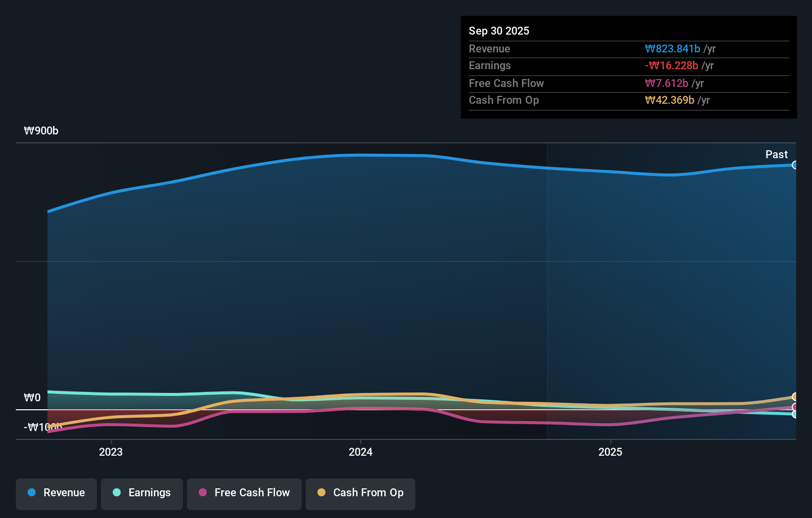The width and height of the screenshot is (812, 518).
Task: Click the Revenue value in the tooltip
Action: 673,48
